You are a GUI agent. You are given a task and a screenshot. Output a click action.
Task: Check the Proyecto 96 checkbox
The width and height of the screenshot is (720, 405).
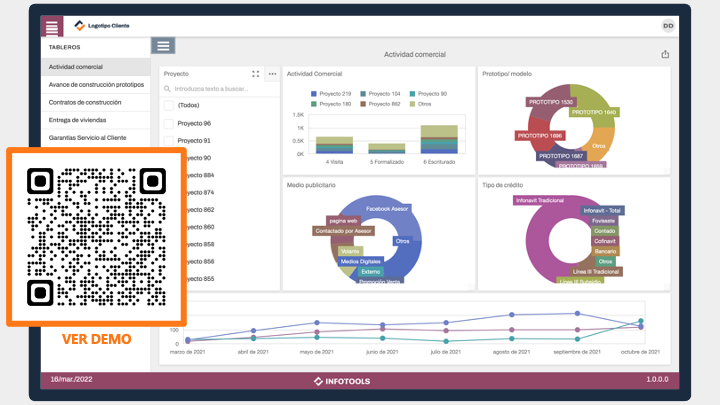tap(169, 123)
